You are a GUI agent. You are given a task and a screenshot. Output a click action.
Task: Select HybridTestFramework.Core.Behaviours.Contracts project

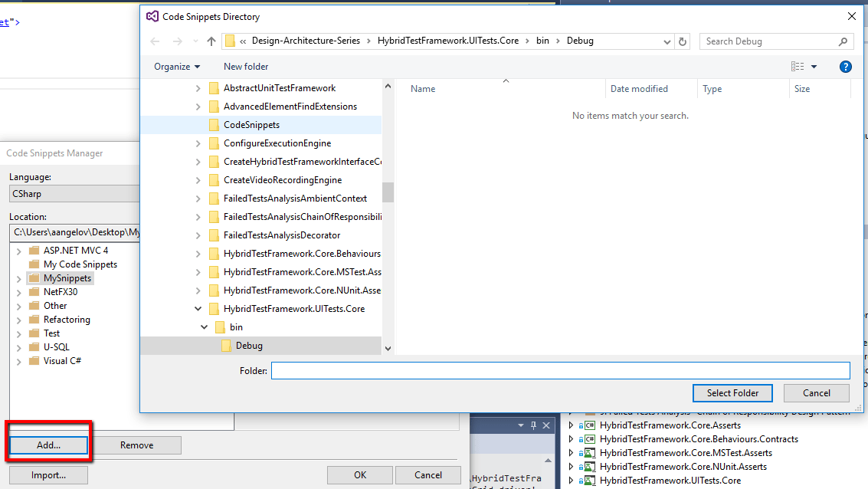(699, 439)
